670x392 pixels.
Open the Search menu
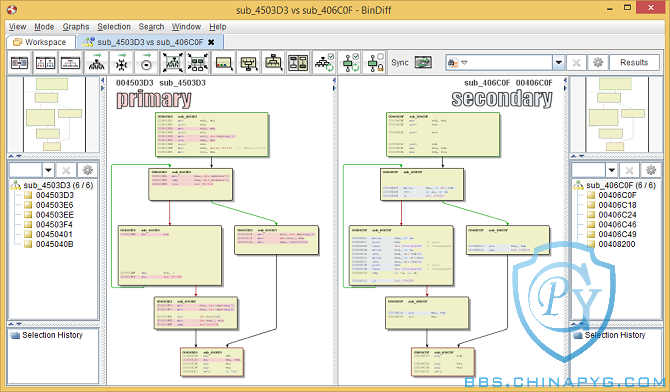151,27
